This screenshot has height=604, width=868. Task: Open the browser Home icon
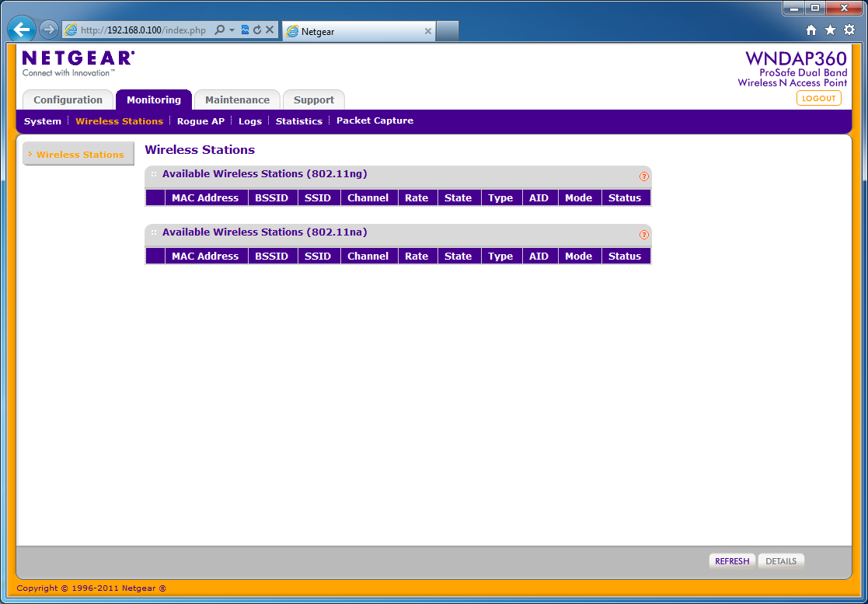[x=811, y=30]
